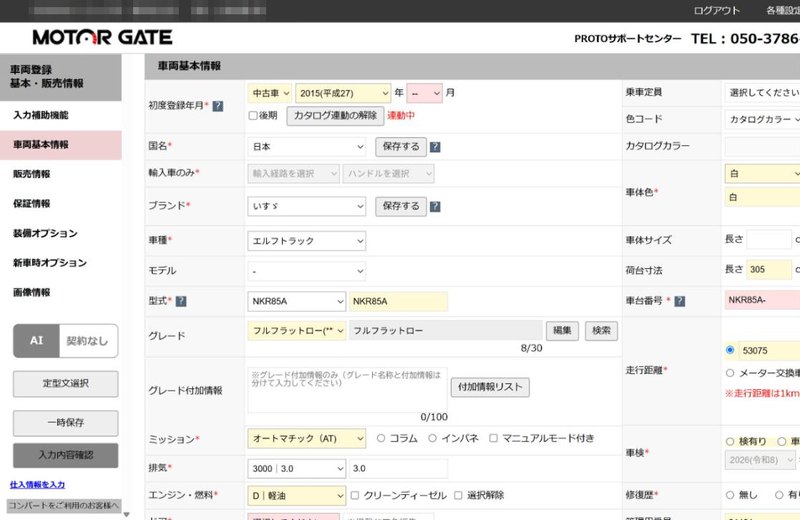Open help icon beside 国名 保存する button

tap(435, 147)
